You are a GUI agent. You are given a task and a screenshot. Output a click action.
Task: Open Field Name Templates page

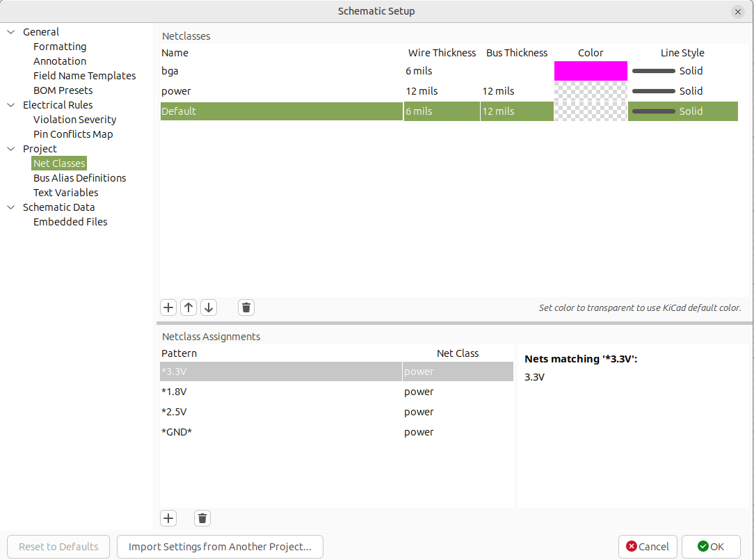(x=85, y=76)
